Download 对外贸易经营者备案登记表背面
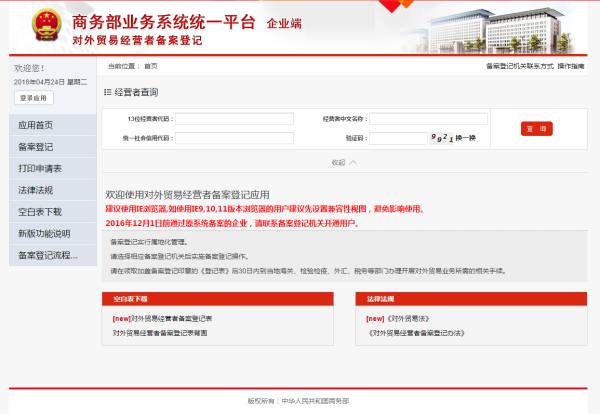The width and height of the screenshot is (600, 414). [160, 333]
